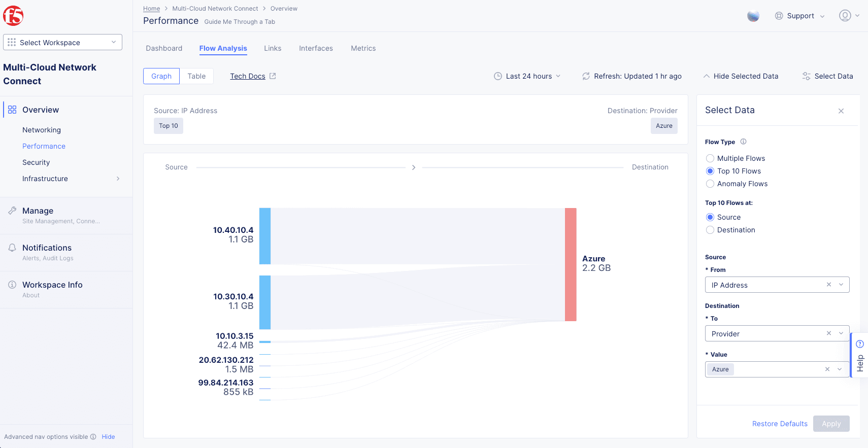Close the Select Data panel

841,111
